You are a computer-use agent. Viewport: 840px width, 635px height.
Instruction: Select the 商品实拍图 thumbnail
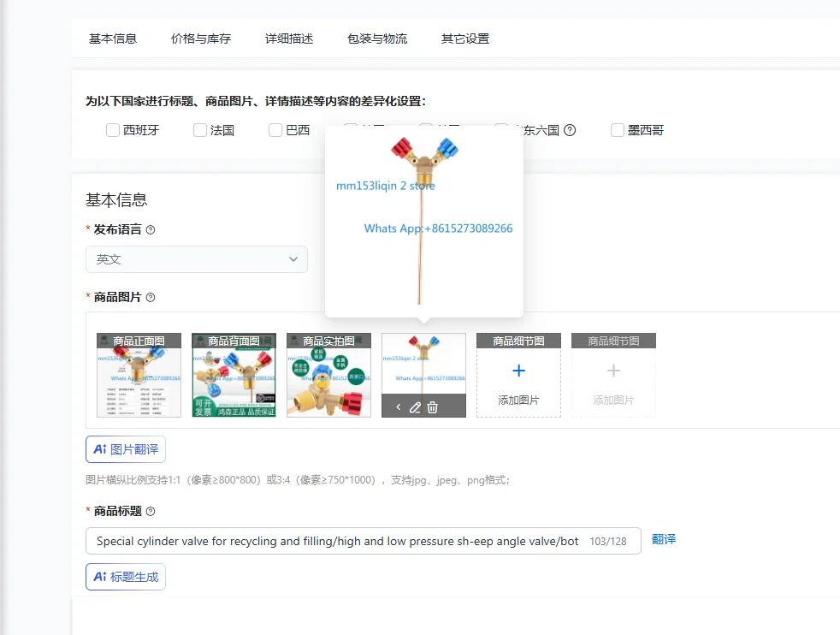click(x=328, y=375)
